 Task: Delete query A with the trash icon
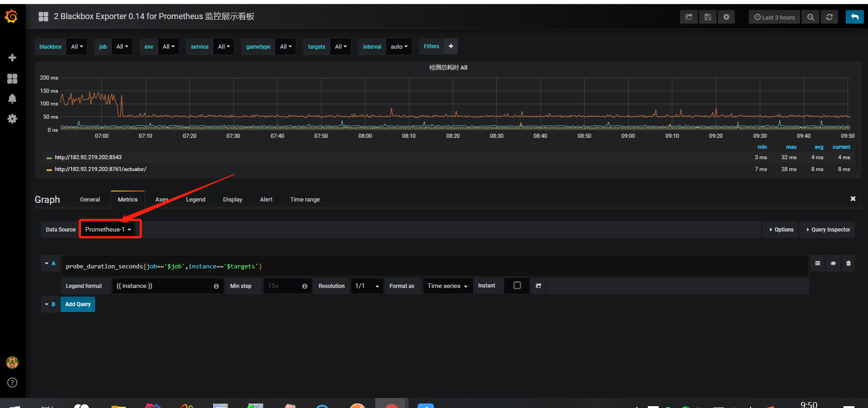click(848, 263)
